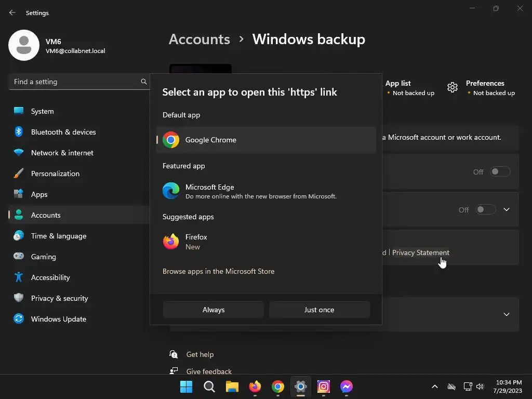Expand the lower collapsed section chevron
The width and height of the screenshot is (532, 399).
coord(507,314)
